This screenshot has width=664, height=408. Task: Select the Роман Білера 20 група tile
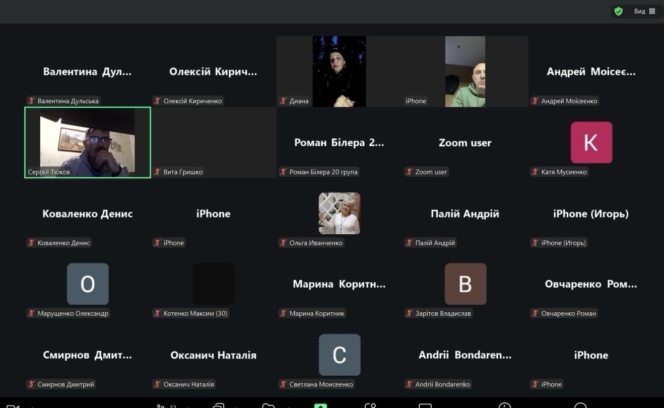tap(339, 143)
